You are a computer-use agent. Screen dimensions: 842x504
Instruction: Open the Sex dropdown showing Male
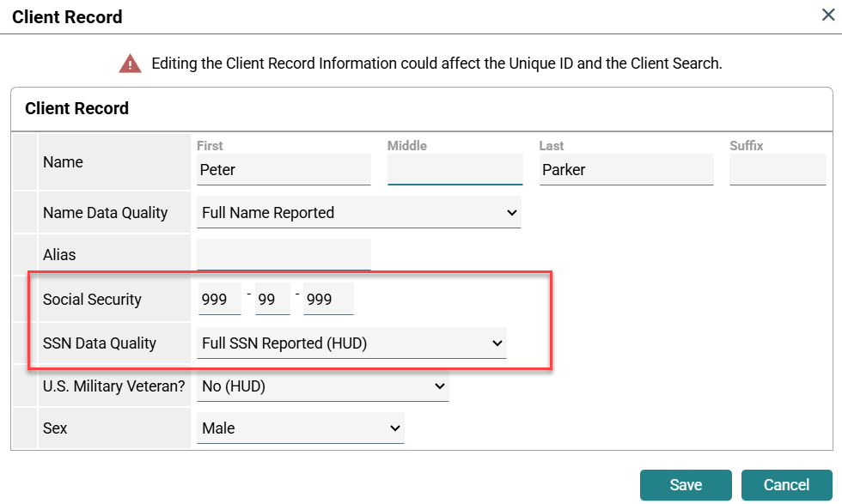[x=300, y=428]
